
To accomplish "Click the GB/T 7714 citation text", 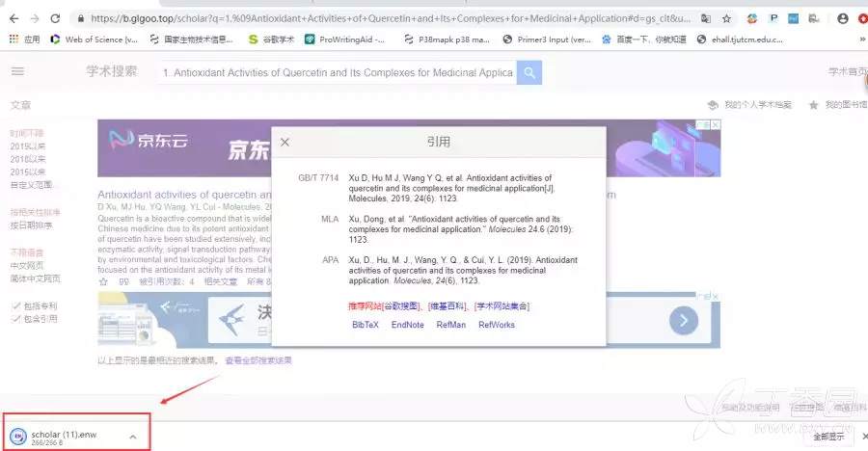I will point(451,188).
